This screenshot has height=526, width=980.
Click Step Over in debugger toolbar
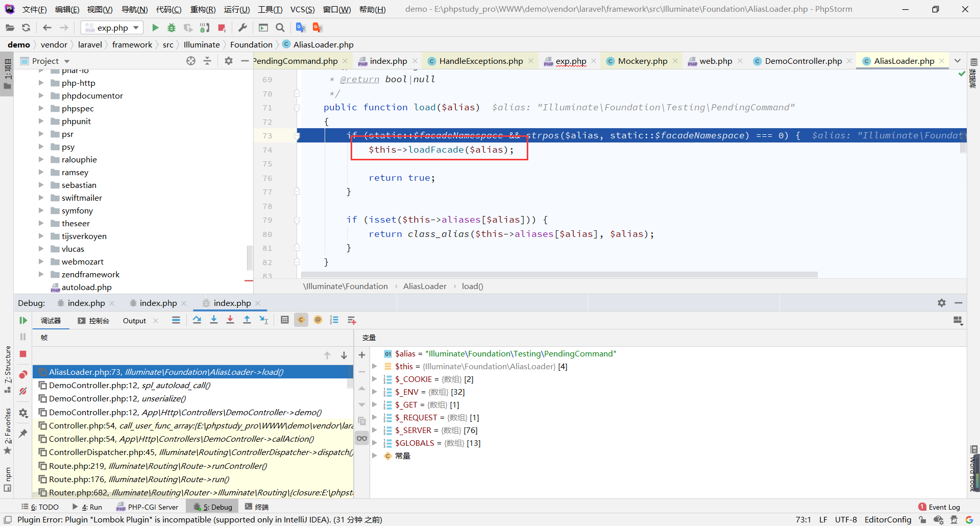tap(197, 320)
